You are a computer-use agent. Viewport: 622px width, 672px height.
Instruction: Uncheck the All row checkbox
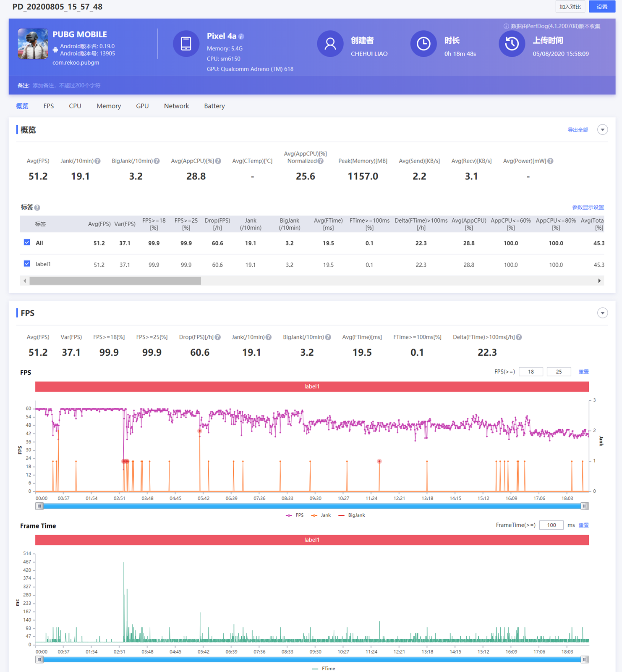tap(27, 243)
